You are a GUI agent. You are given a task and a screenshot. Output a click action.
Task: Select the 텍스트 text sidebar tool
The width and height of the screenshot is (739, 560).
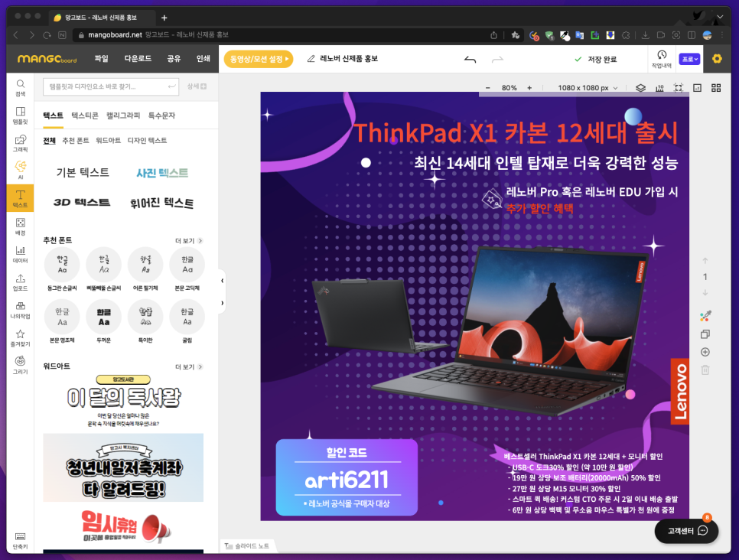tap(20, 198)
